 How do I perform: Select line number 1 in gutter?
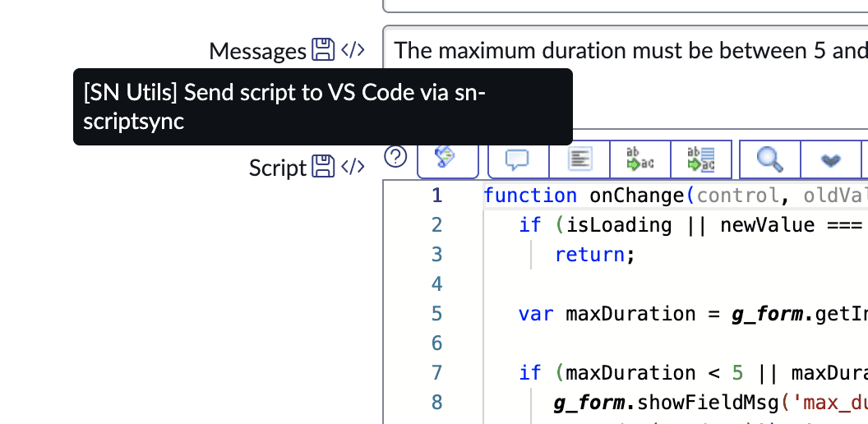point(436,196)
